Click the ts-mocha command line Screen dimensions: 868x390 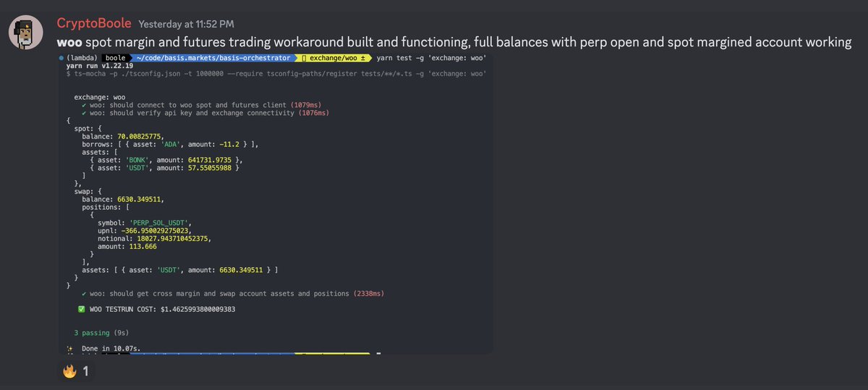pos(276,73)
